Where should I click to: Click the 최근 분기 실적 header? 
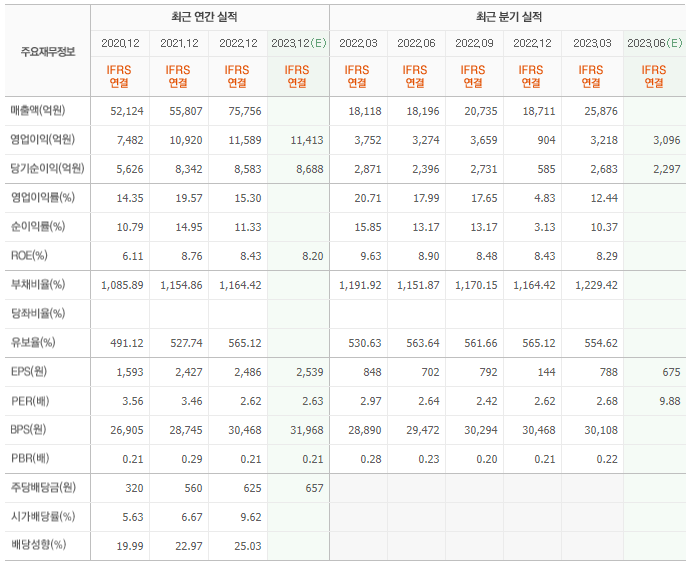tap(509, 17)
